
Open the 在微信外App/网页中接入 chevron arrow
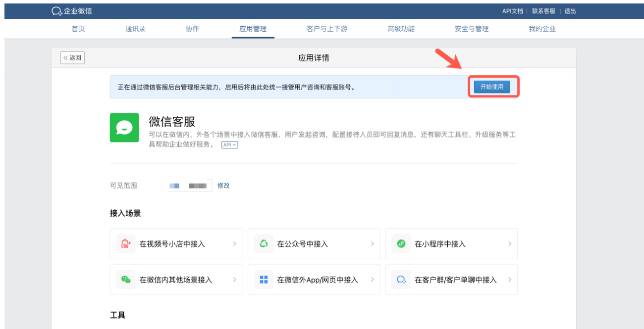pyautogui.click(x=372, y=280)
